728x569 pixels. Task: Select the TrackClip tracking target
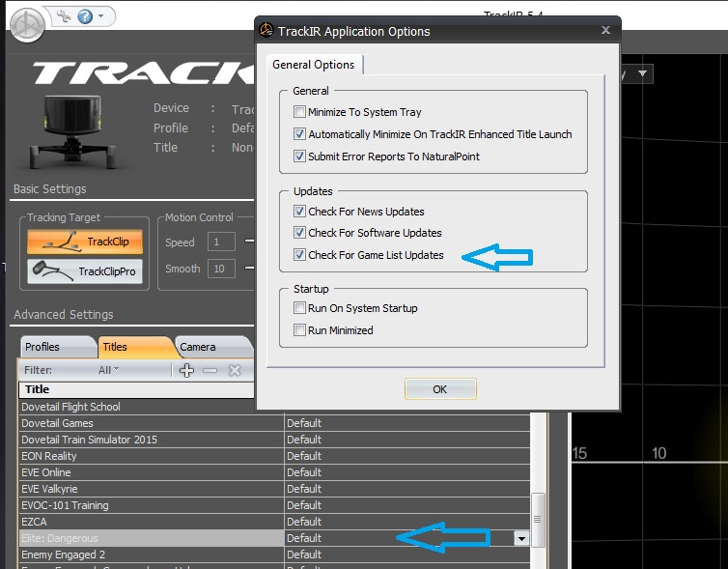pos(85,242)
